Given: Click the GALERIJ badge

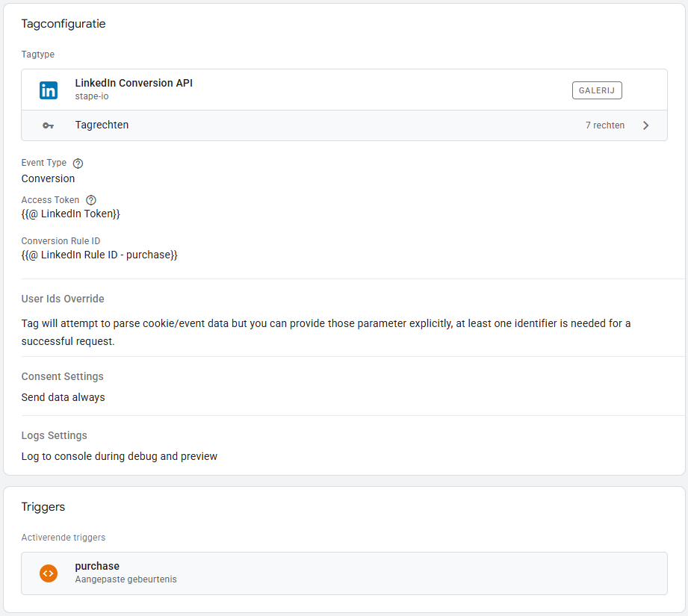Looking at the screenshot, I should (597, 90).
